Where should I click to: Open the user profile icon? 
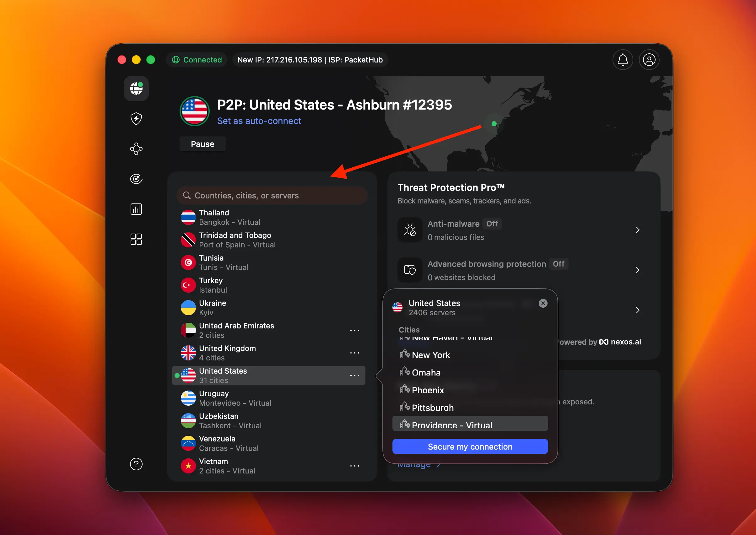[649, 60]
